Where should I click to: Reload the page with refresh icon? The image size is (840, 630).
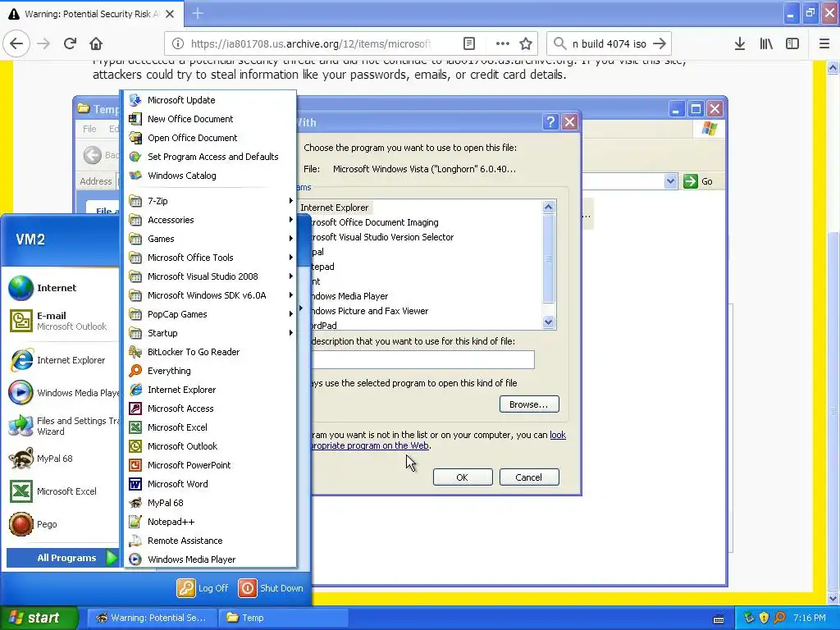70,44
